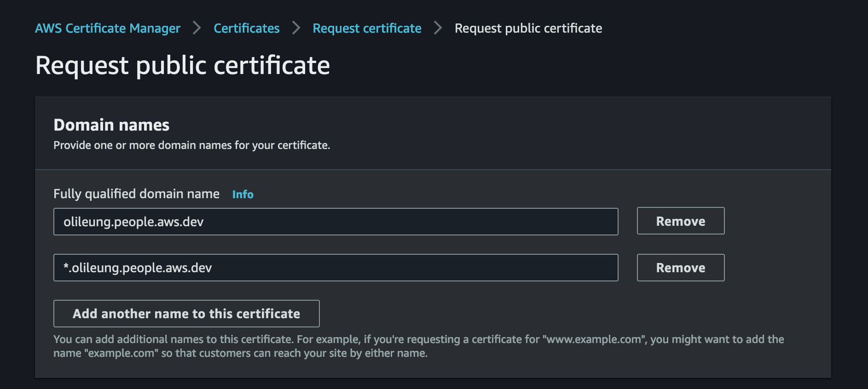Screen dimensions: 868x389
Task: Click the Request public certificate breadcrumb entry
Action: coord(528,28)
